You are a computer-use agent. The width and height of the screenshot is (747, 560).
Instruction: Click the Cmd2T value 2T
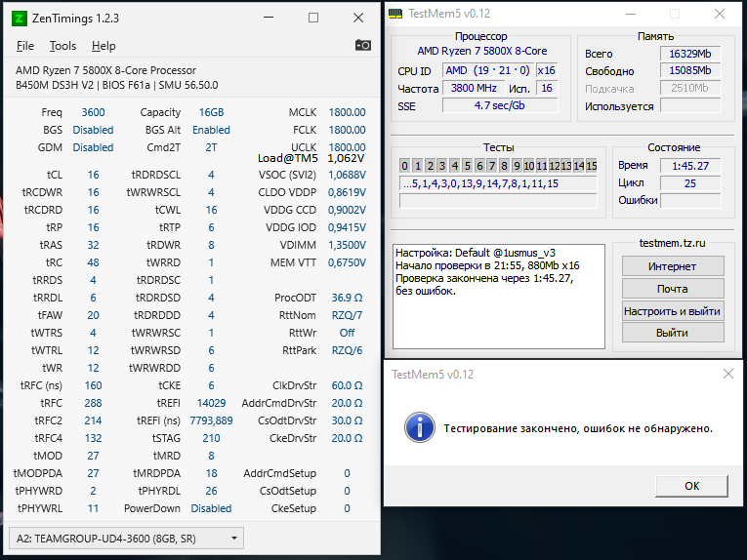[x=211, y=147]
